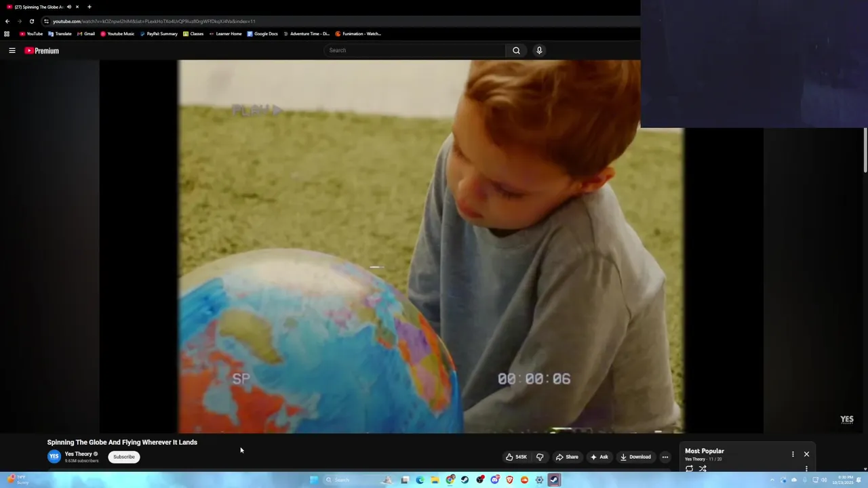Open Windows Start menu
Viewport: 868px width, 488px height.
point(314,480)
